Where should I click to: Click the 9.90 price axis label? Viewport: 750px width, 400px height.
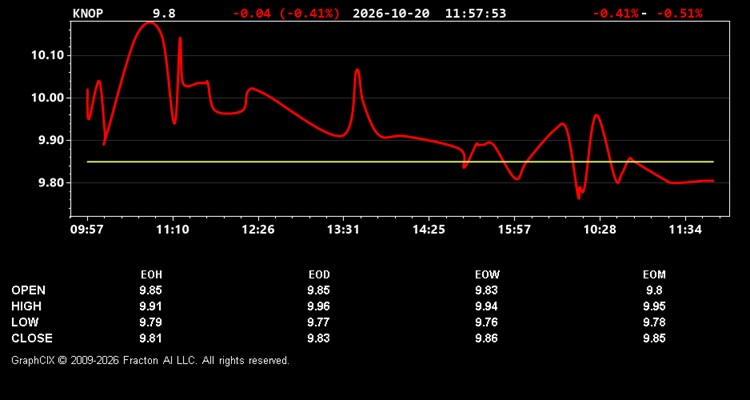pos(50,141)
